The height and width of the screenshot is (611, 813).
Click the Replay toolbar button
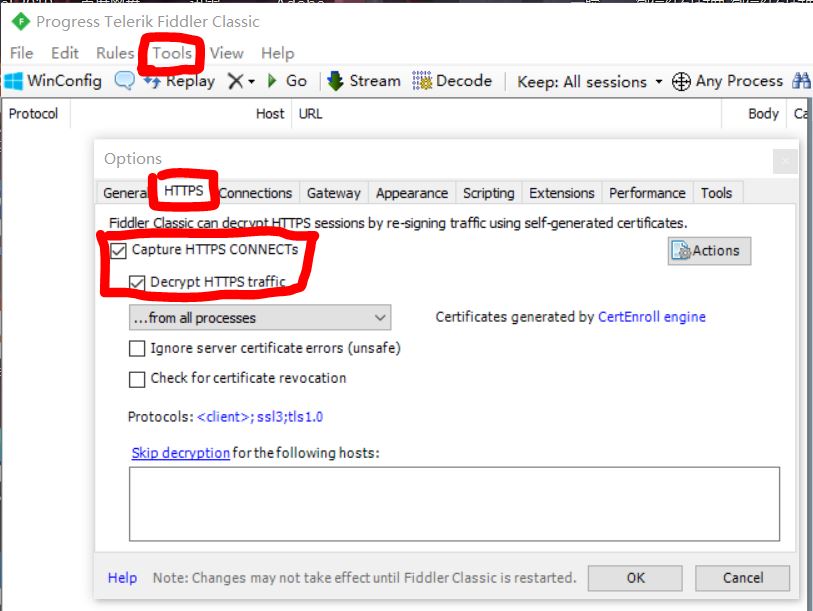(x=180, y=81)
